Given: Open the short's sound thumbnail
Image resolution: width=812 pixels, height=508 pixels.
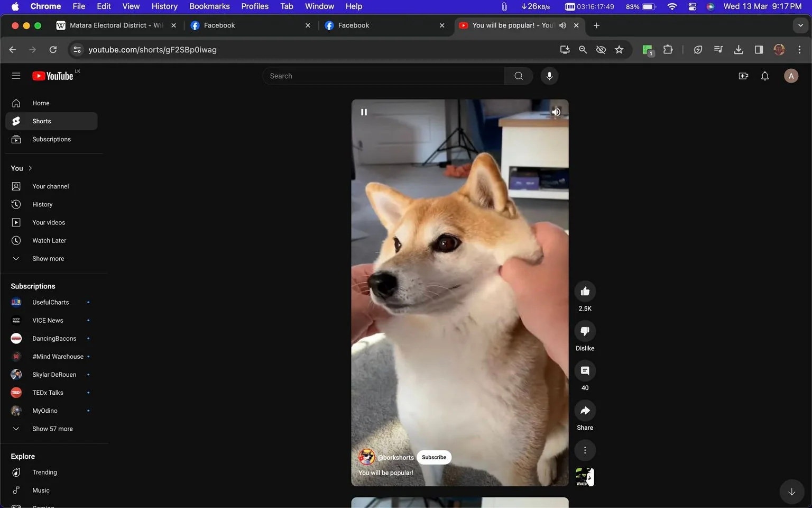Looking at the screenshot, I should (585, 477).
